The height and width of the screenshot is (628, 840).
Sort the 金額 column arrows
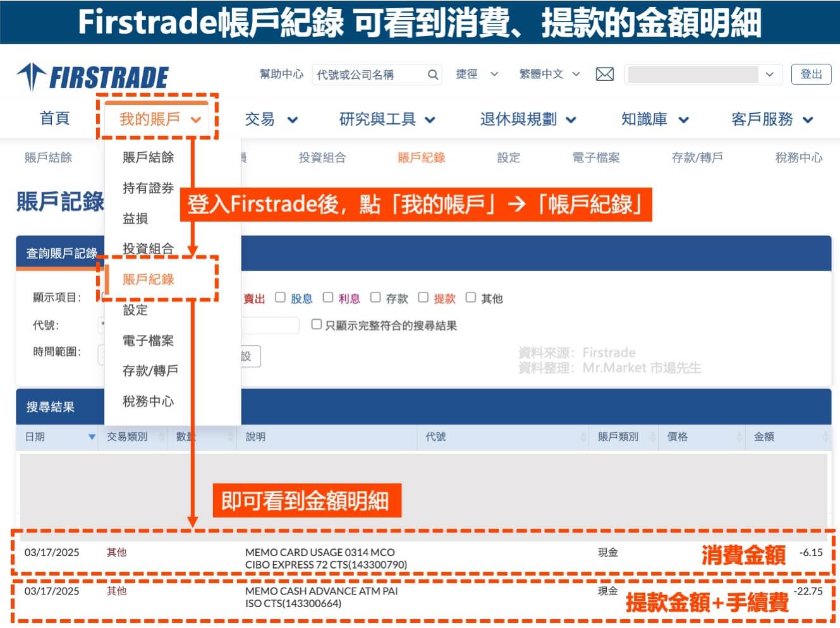825,437
